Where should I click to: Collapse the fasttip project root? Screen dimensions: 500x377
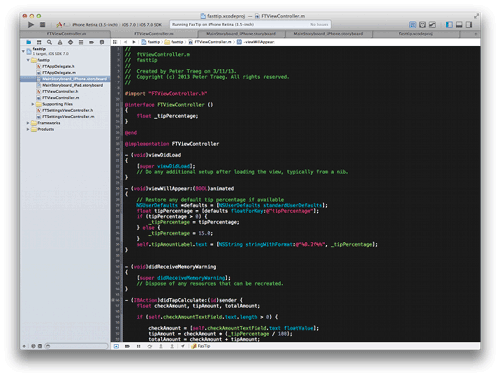tap(23, 51)
